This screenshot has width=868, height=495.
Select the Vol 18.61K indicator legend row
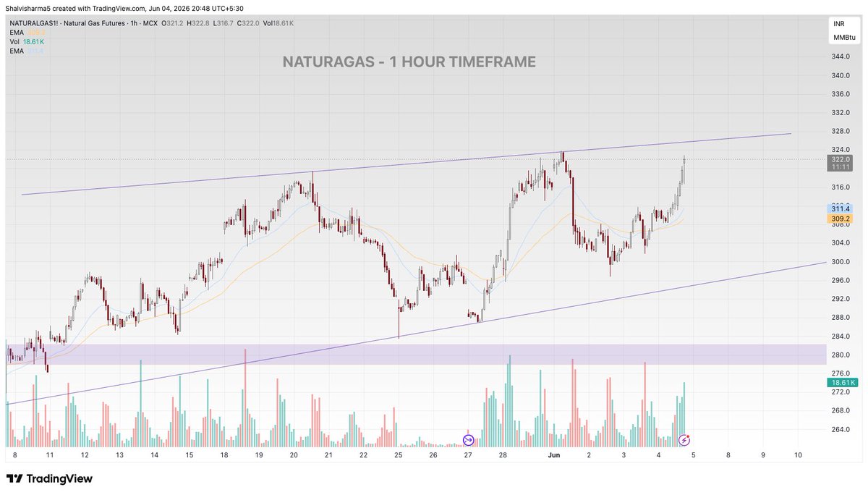pos(28,42)
